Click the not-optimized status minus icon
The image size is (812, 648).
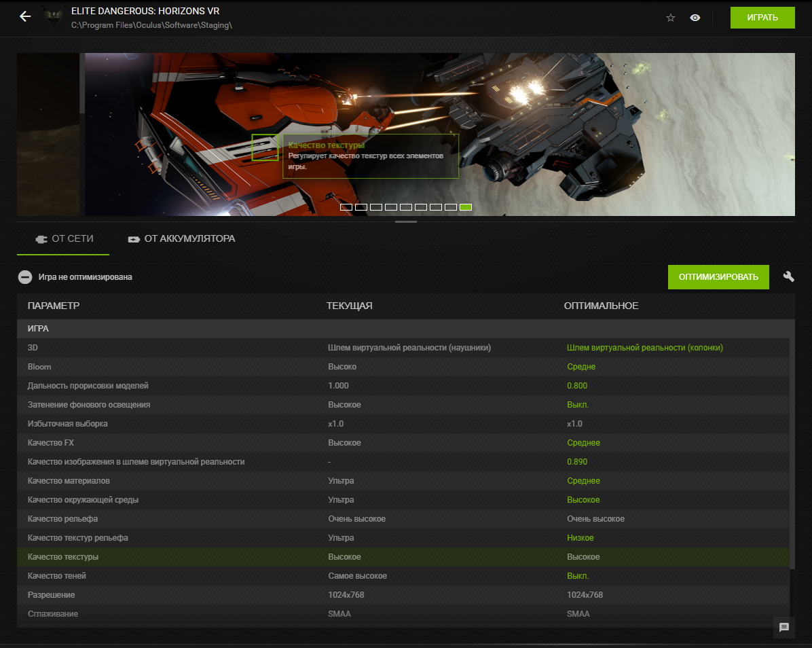click(25, 277)
